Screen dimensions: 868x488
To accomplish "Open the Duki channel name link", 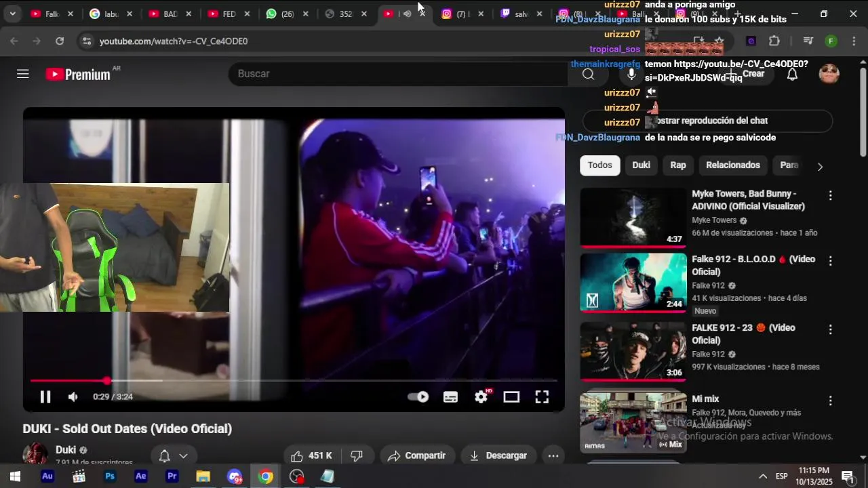I will coord(66,450).
